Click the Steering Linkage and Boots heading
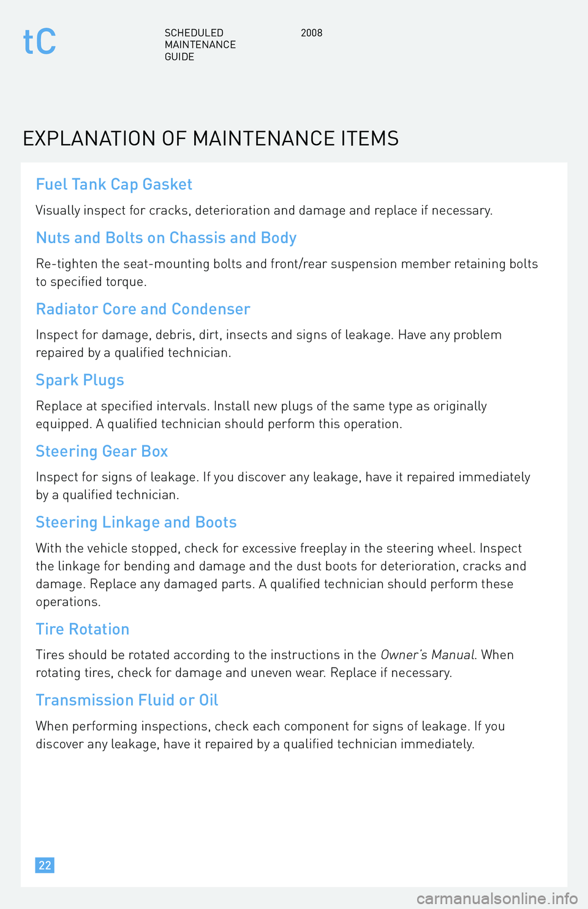 pyautogui.click(x=136, y=522)
